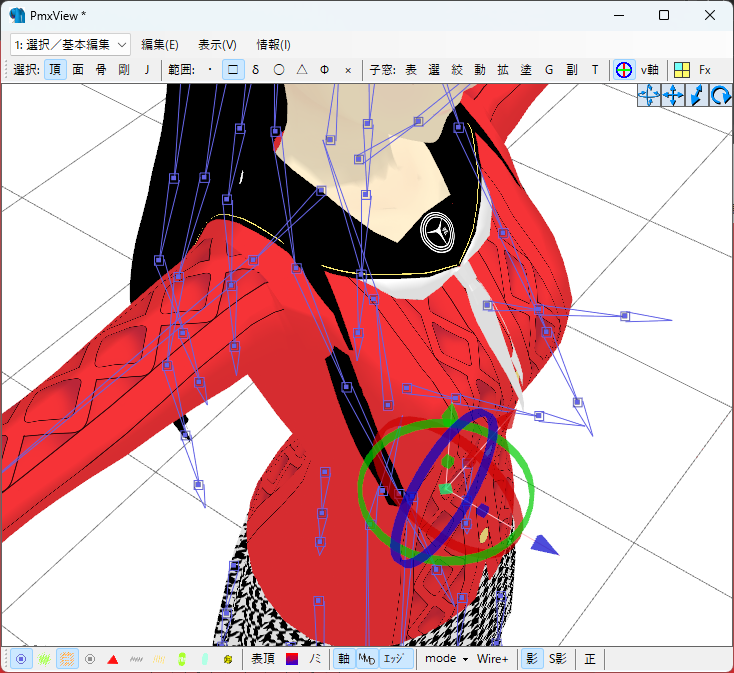Open the mode dropdown
The width and height of the screenshot is (734, 673).
point(447,659)
